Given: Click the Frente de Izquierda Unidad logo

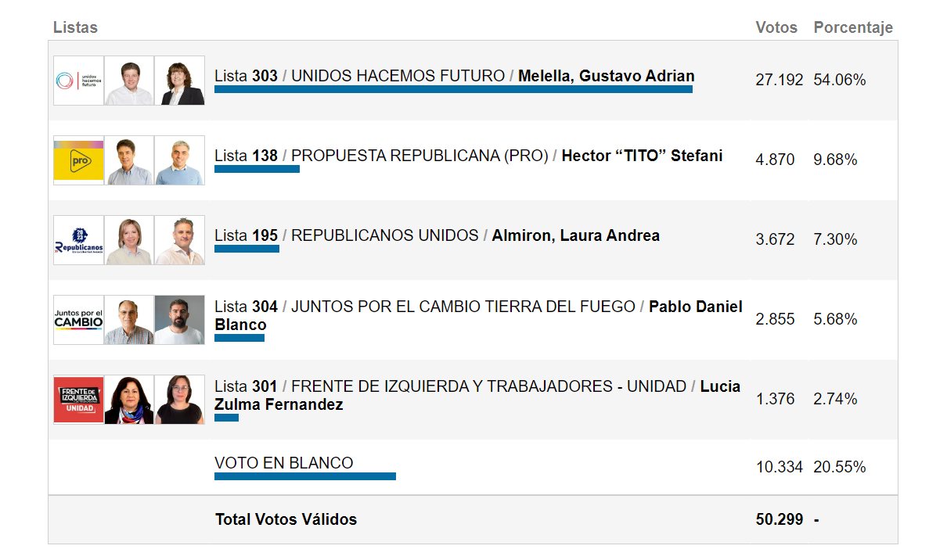Looking at the screenshot, I should 79,400.
